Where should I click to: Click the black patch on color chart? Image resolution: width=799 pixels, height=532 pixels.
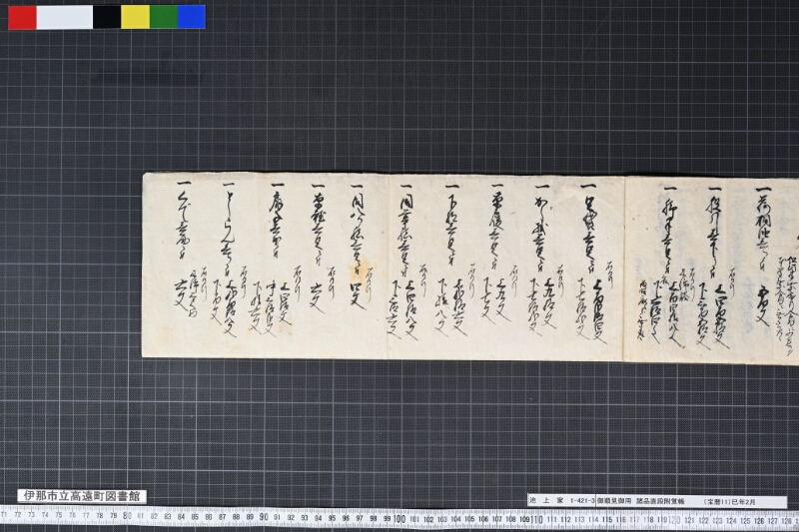click(x=107, y=17)
